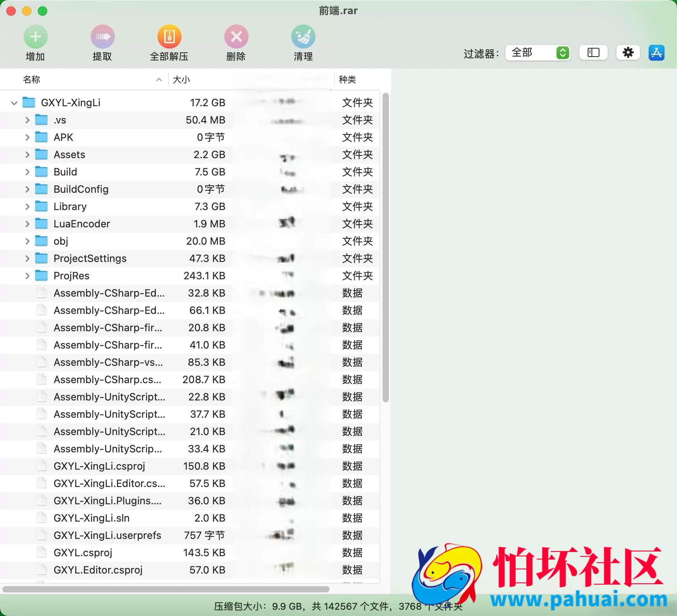Expand the Assets folder chevron
677x616 pixels.
(x=27, y=155)
